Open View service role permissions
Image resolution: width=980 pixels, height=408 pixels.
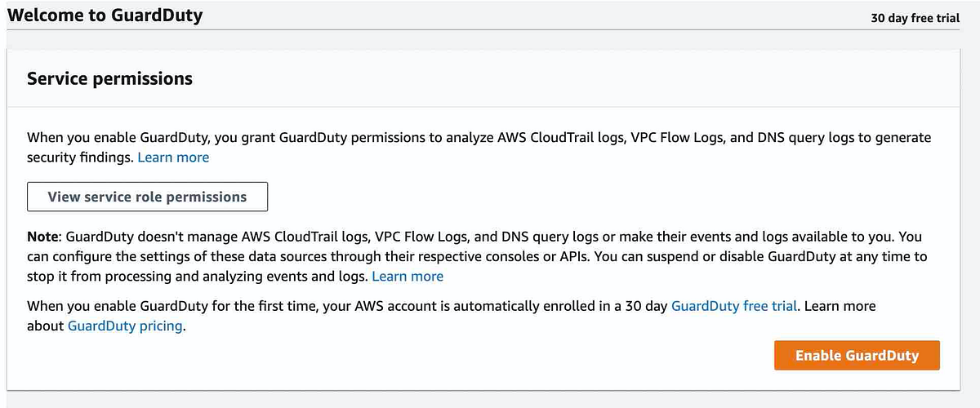147,197
